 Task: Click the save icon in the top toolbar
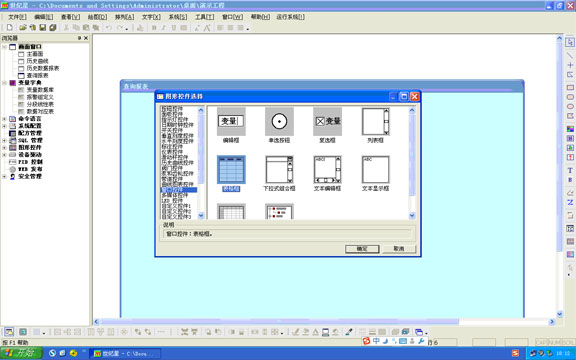(43, 28)
